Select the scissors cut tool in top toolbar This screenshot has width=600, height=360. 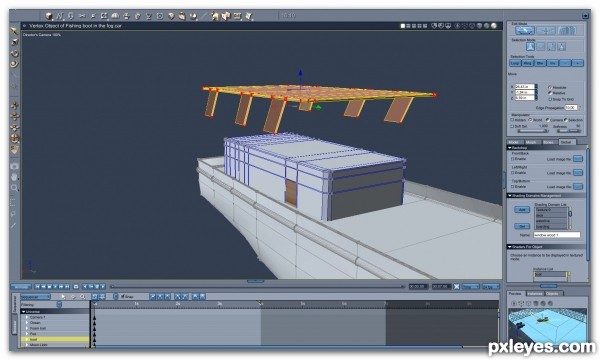pos(82,16)
